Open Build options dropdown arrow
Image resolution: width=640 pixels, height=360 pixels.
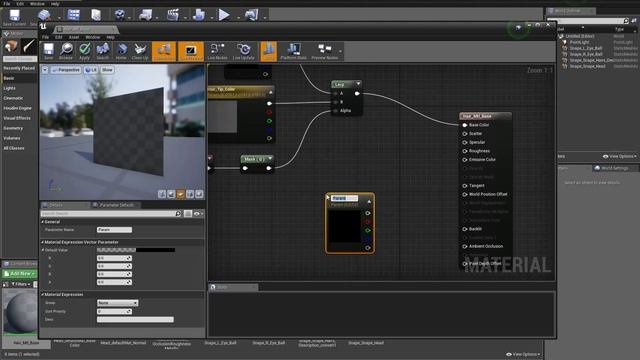tap(212, 18)
